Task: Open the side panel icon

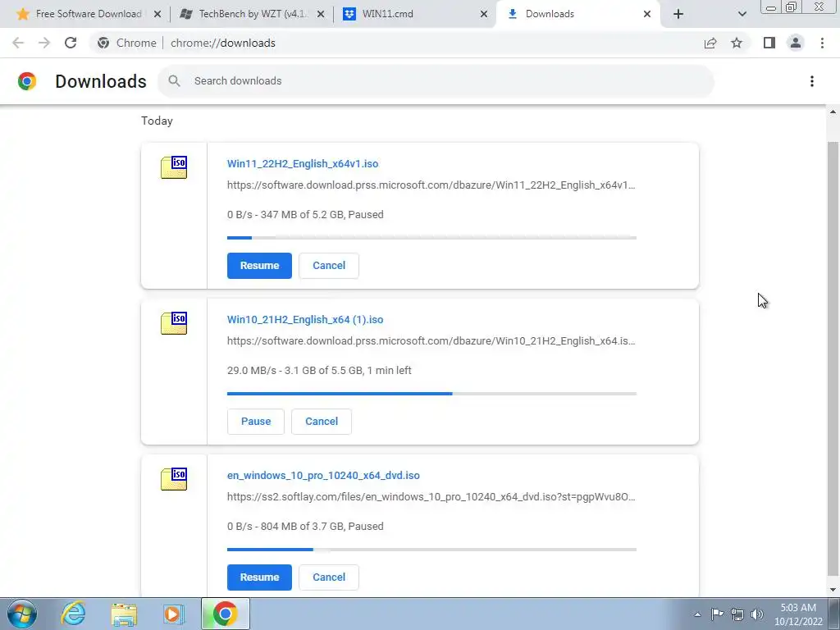Action: (x=769, y=43)
